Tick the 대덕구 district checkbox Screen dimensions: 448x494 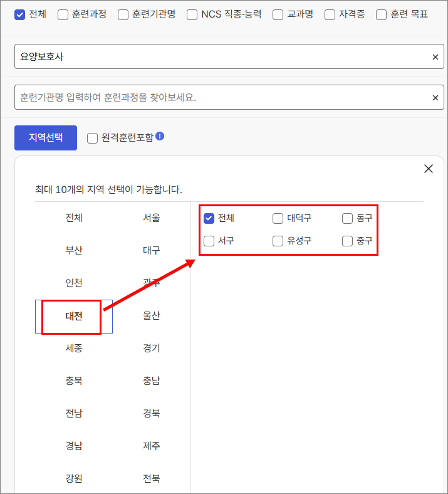tap(278, 219)
